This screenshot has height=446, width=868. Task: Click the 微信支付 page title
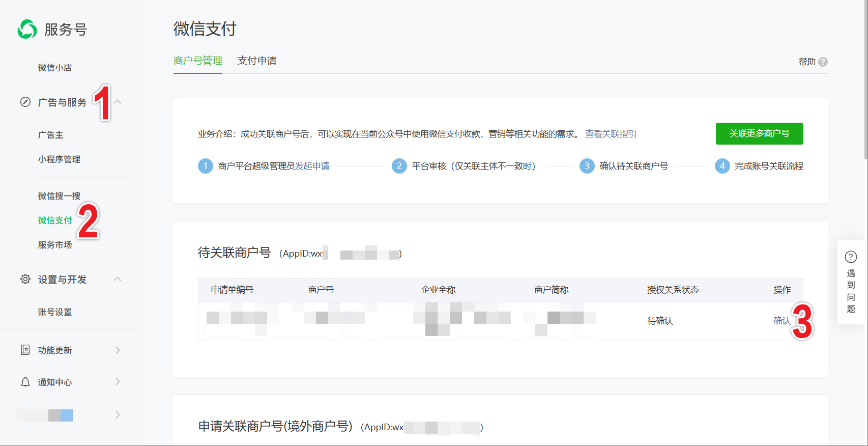pos(205,29)
